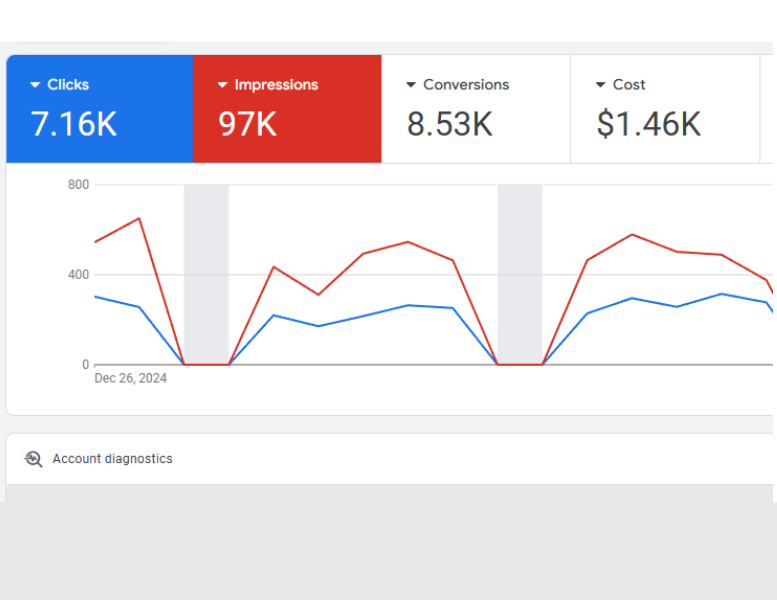Click the dropdown arrow next to Cost
The width and height of the screenshot is (777, 600).
(600, 85)
